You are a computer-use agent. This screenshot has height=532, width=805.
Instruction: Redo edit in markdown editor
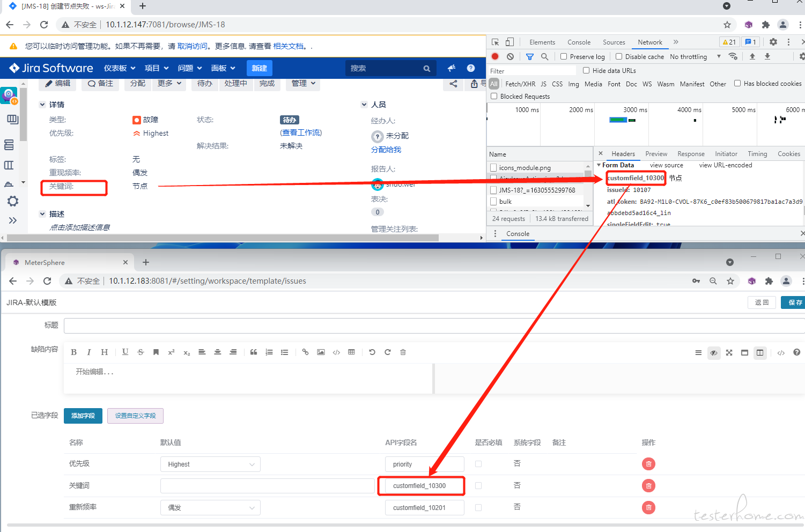388,352
